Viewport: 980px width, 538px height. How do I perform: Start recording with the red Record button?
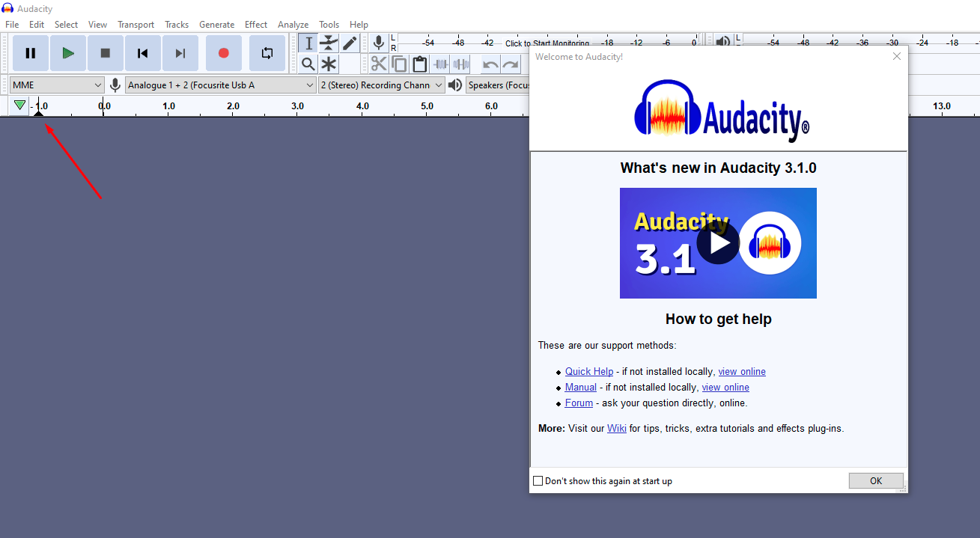[x=224, y=53]
